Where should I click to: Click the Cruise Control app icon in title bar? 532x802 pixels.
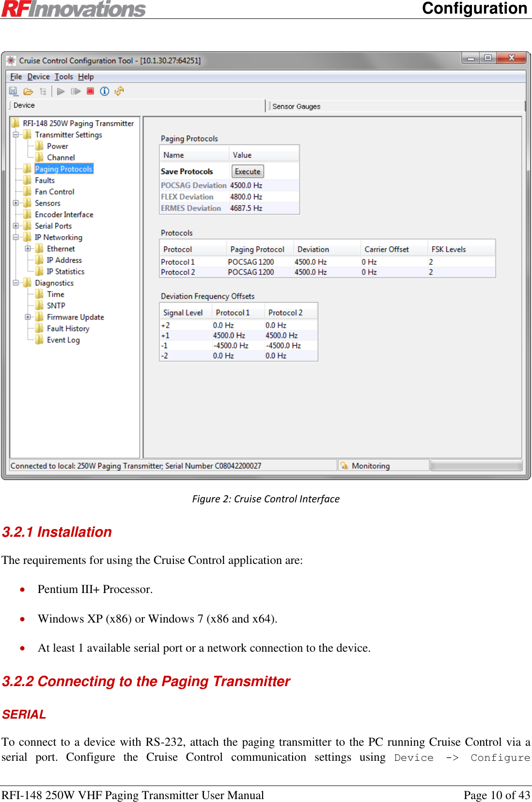(11, 61)
